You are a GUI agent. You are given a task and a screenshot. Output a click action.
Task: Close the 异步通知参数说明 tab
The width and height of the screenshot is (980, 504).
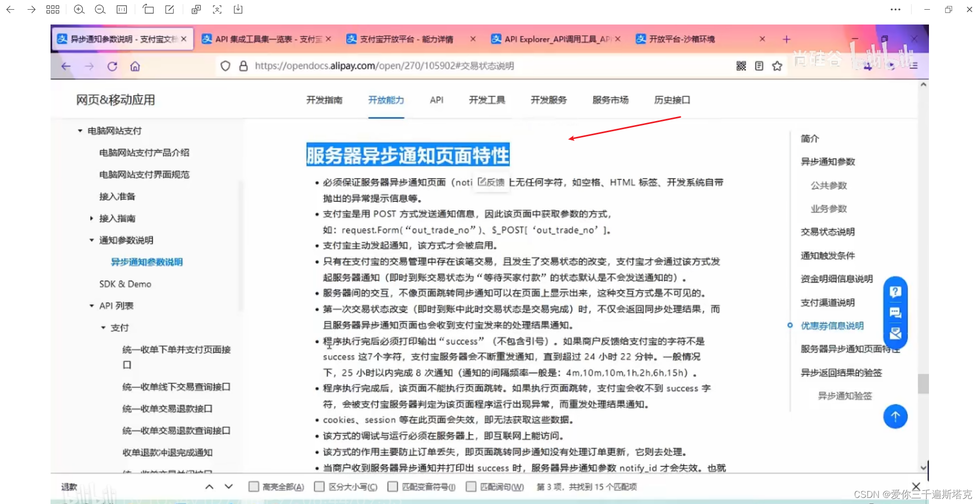(x=184, y=39)
